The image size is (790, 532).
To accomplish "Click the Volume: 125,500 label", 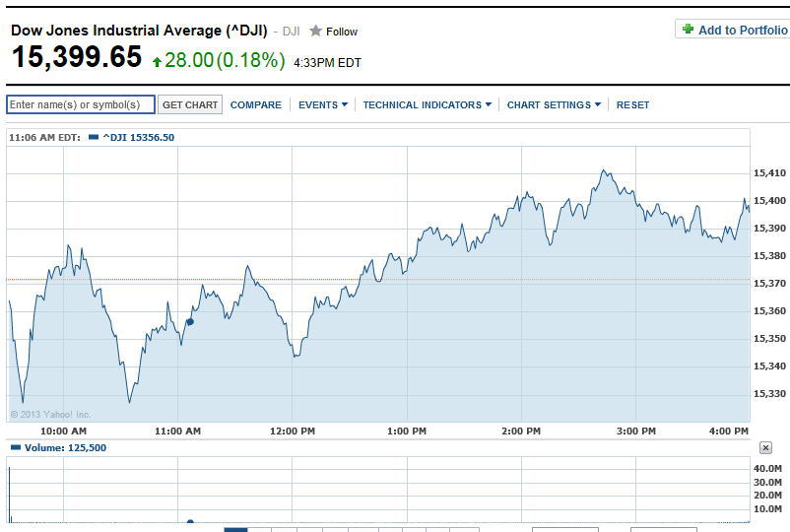I will click(x=65, y=447).
